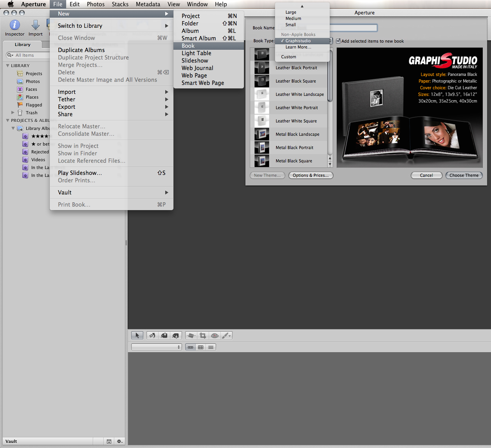491x448 pixels.
Task: Choose Switch to Library in File menu
Action: coord(112,26)
